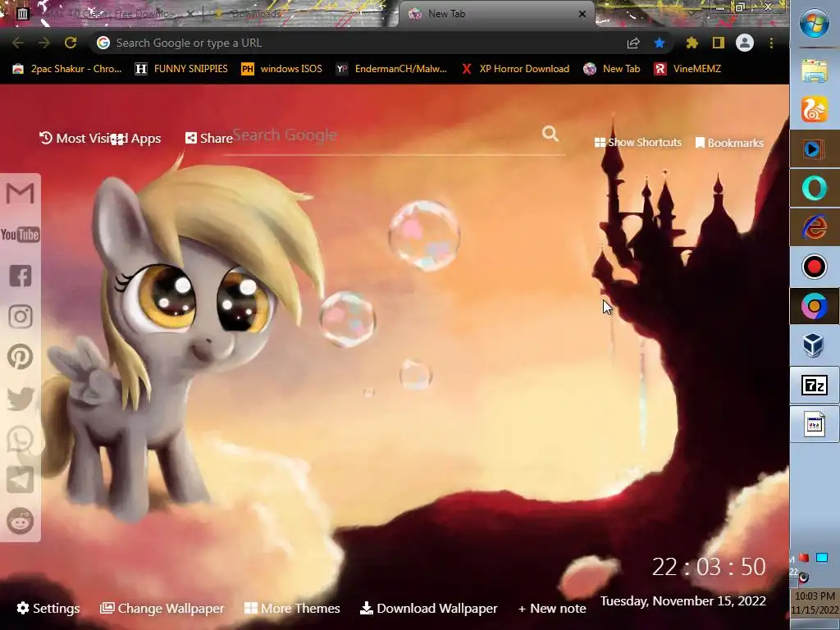
Task: Open the page Settings
Action: 48,608
